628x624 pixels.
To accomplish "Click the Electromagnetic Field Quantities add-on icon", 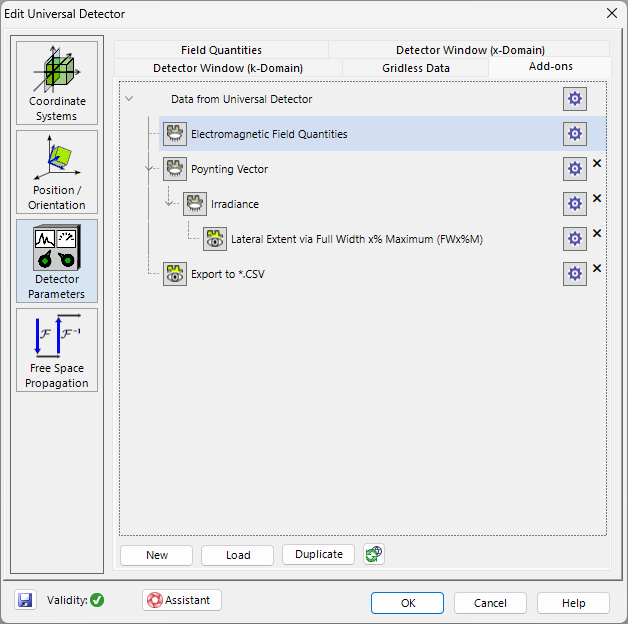I will point(175,134).
